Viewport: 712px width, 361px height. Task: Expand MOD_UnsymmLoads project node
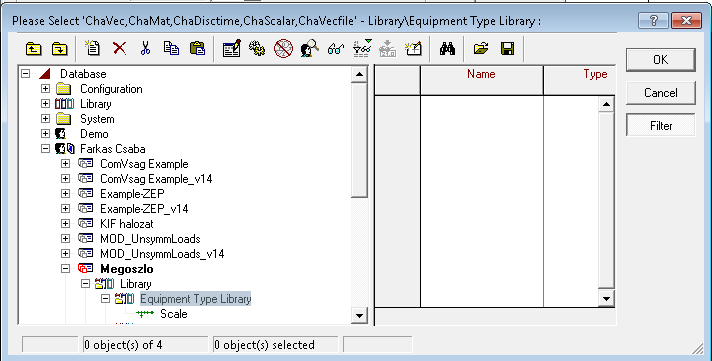65,238
